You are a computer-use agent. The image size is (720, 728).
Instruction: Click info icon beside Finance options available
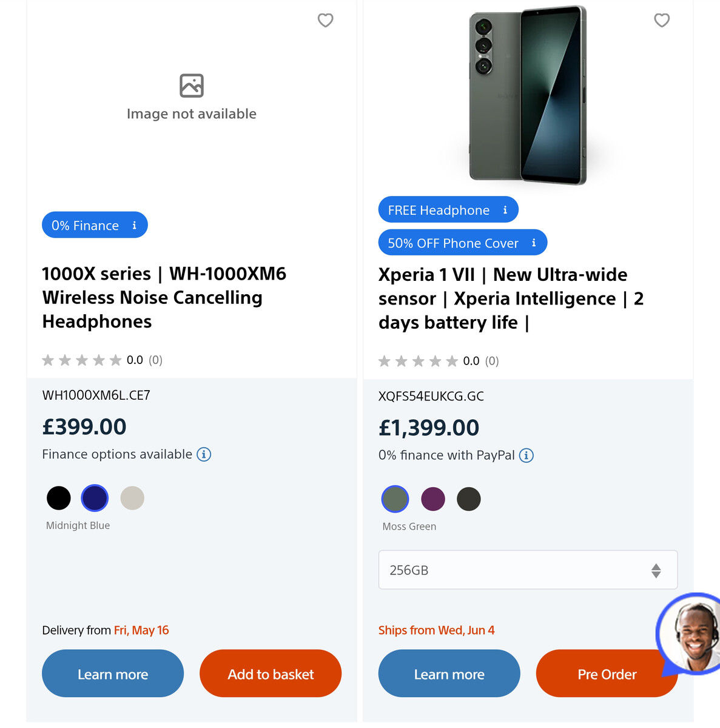(x=204, y=454)
